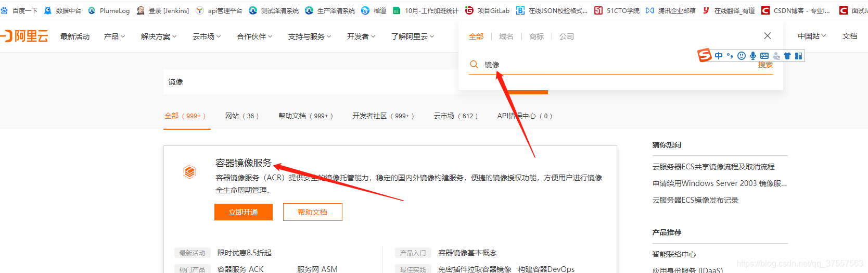Click the orange 搜索 button
The height and width of the screenshot is (273, 868).
[765, 65]
